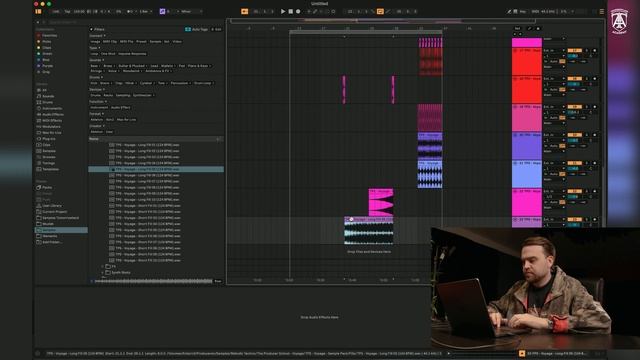Select the tempo field
The image size is (640, 360).
coord(79,11)
